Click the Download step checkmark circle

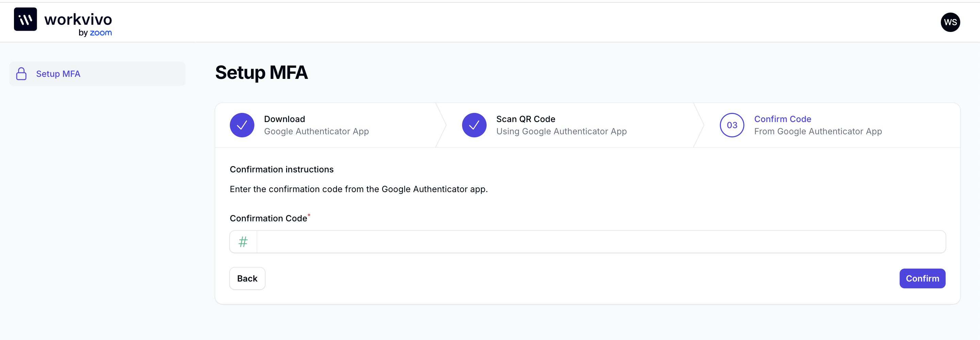(242, 125)
